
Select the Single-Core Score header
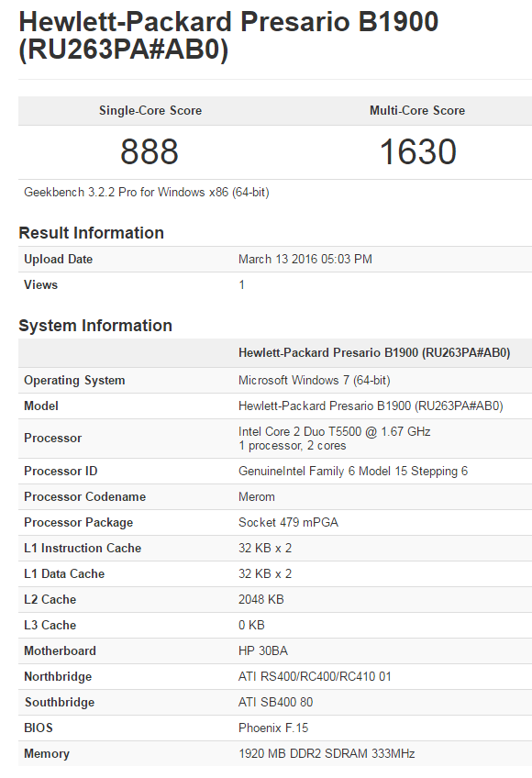point(150,111)
